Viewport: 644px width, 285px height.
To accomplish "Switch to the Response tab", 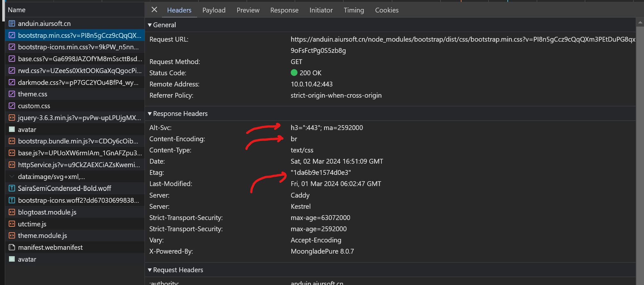I will click(x=284, y=10).
